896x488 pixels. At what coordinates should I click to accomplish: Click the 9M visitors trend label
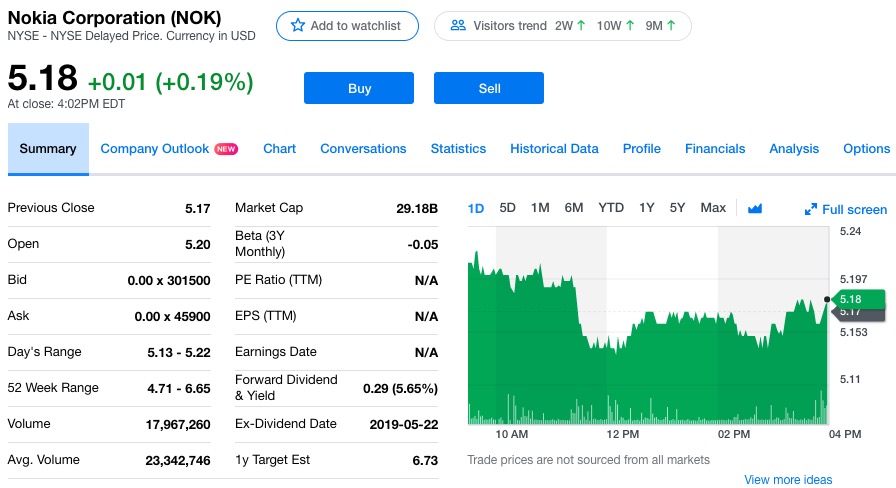[654, 26]
